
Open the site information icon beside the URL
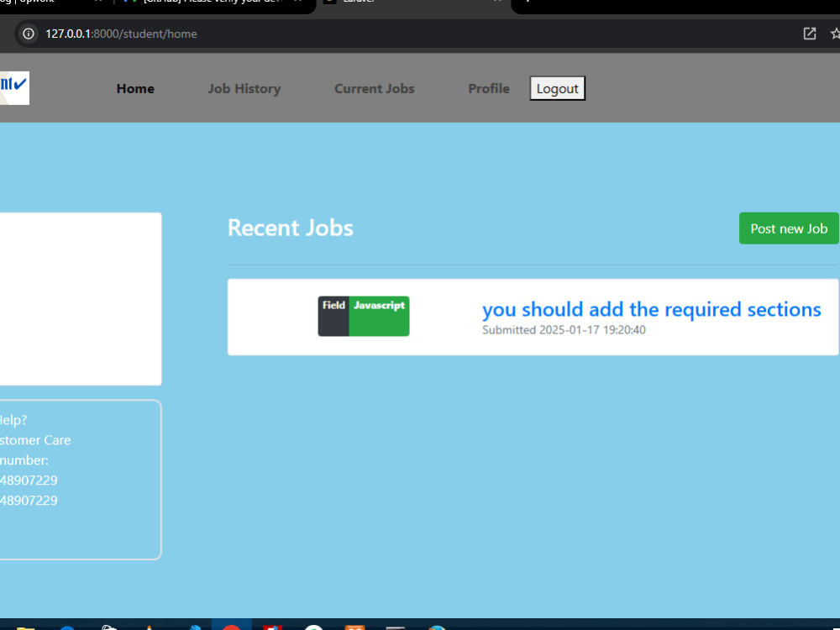[29, 34]
